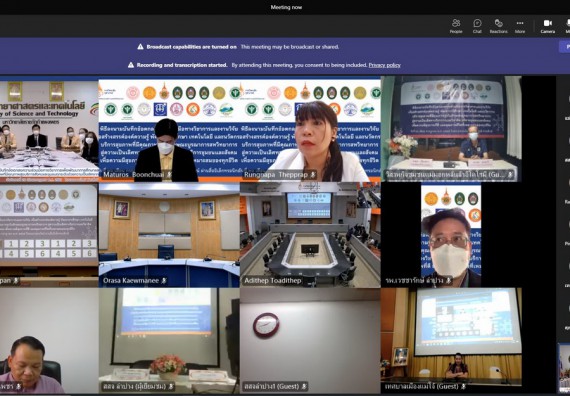Click the name label Adithep Toadithep

[273, 281]
